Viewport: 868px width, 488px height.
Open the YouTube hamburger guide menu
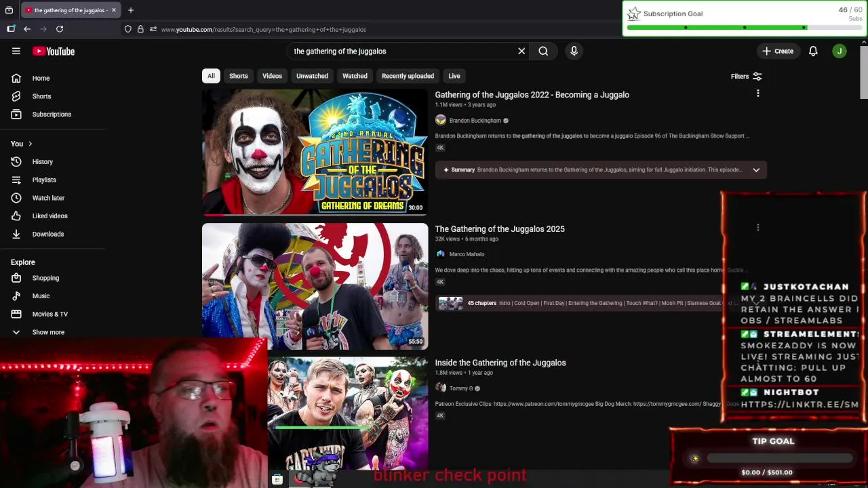point(16,51)
